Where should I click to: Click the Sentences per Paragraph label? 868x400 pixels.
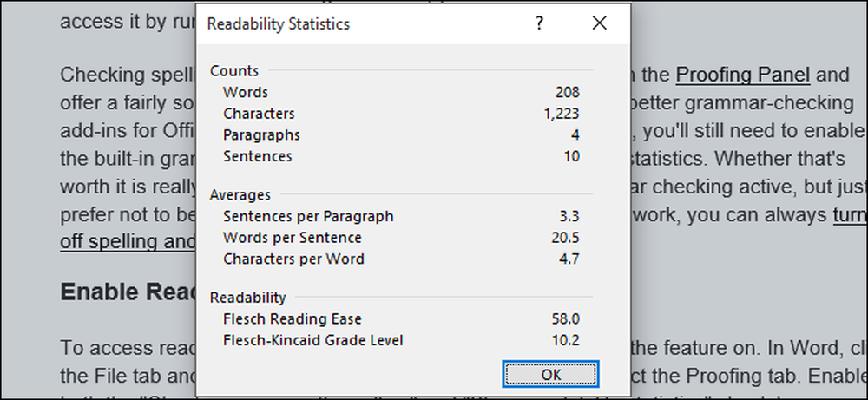click(307, 216)
